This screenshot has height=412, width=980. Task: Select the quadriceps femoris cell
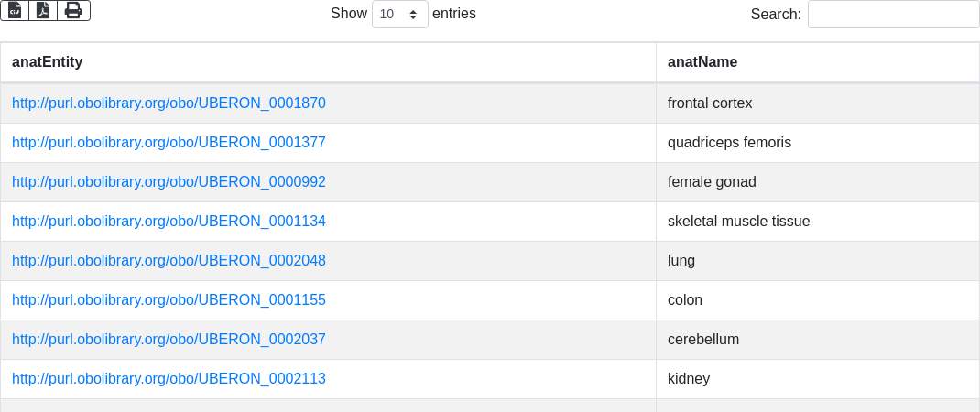(x=729, y=143)
